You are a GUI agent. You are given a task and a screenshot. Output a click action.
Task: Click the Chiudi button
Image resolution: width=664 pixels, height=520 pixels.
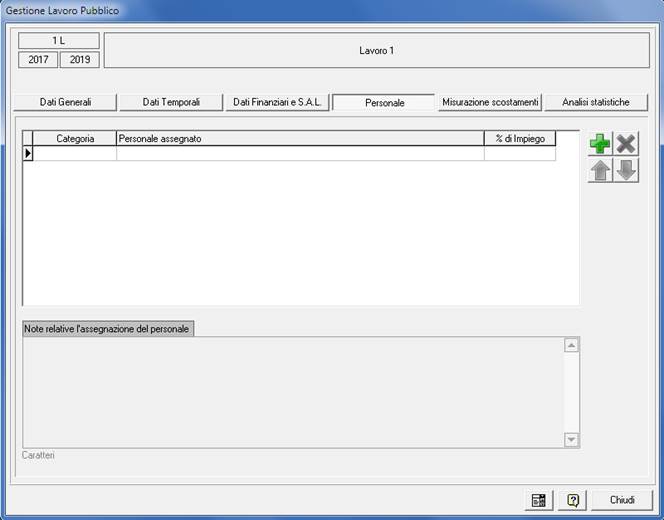[622, 500]
